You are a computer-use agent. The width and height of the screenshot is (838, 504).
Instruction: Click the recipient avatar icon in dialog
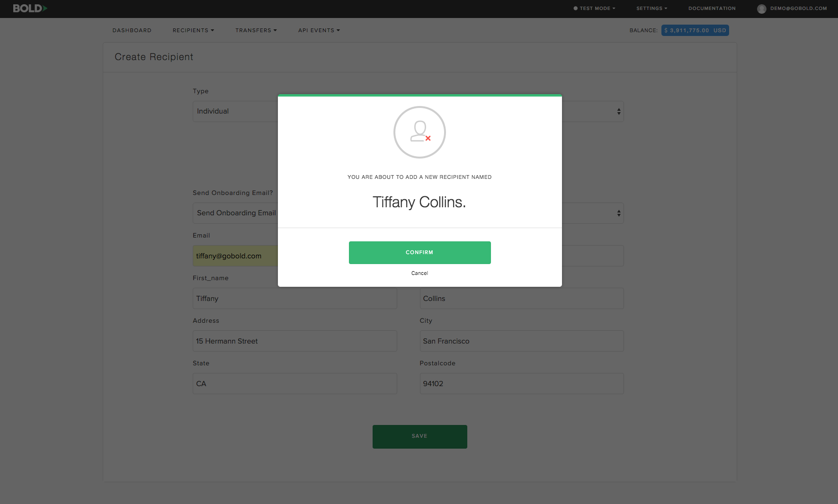tap(419, 132)
